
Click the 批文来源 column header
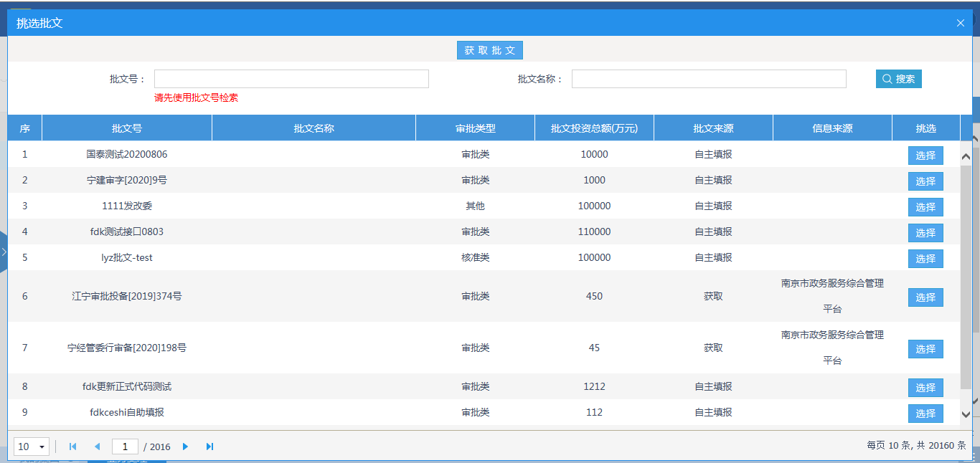tap(714, 128)
